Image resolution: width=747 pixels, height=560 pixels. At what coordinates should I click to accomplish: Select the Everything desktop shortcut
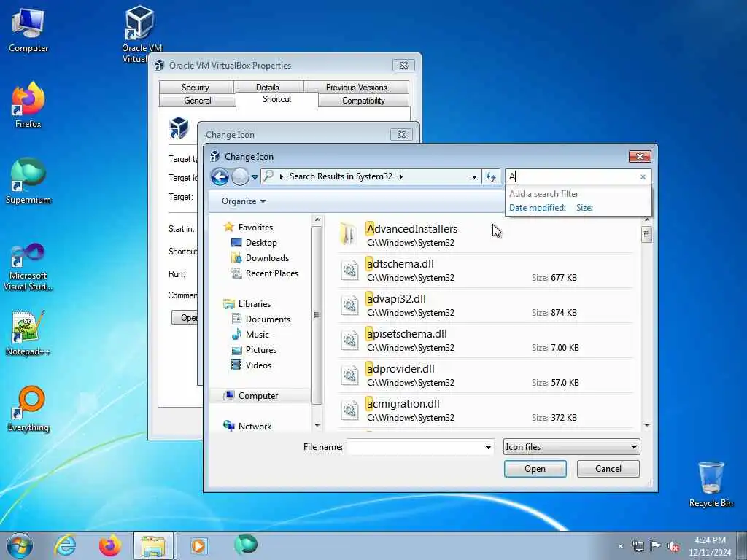pos(28,408)
